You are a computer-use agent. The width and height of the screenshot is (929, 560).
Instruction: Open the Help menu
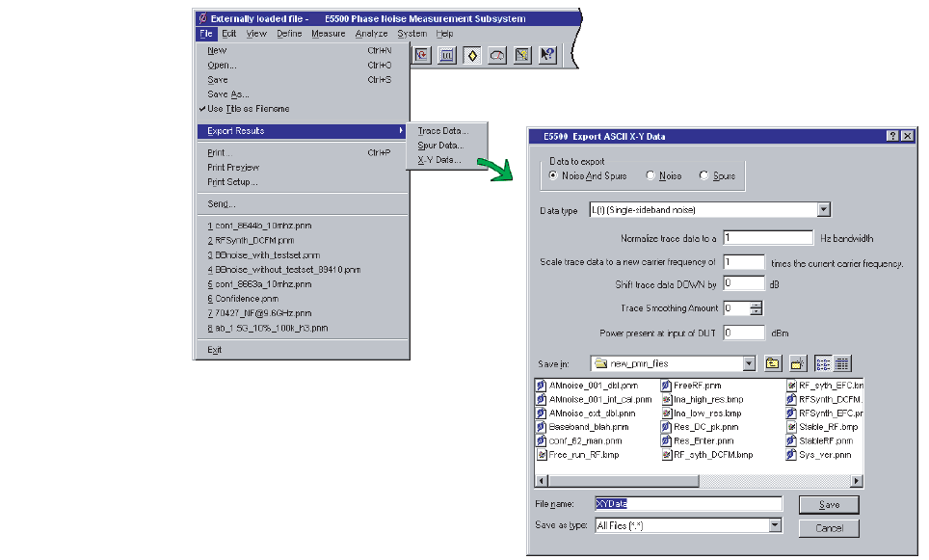point(444,34)
